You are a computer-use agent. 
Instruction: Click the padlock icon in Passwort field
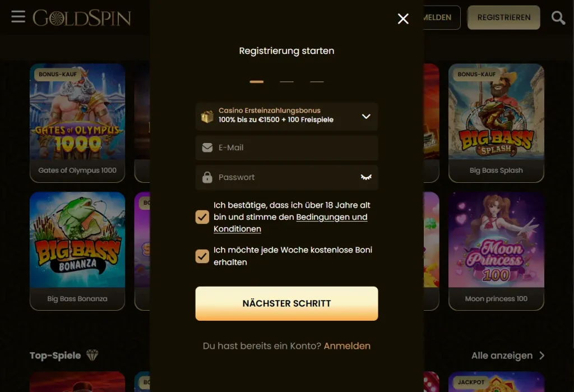207,177
